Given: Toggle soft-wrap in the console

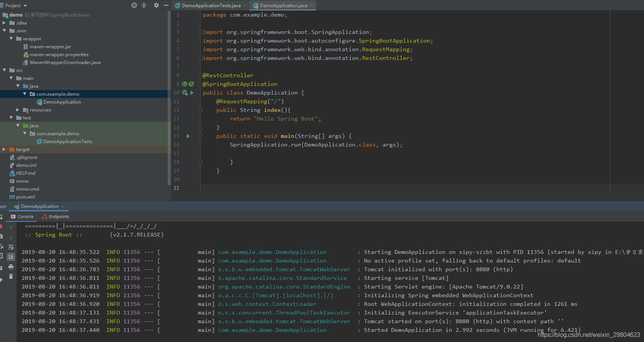Looking at the screenshot, I should (x=11, y=247).
